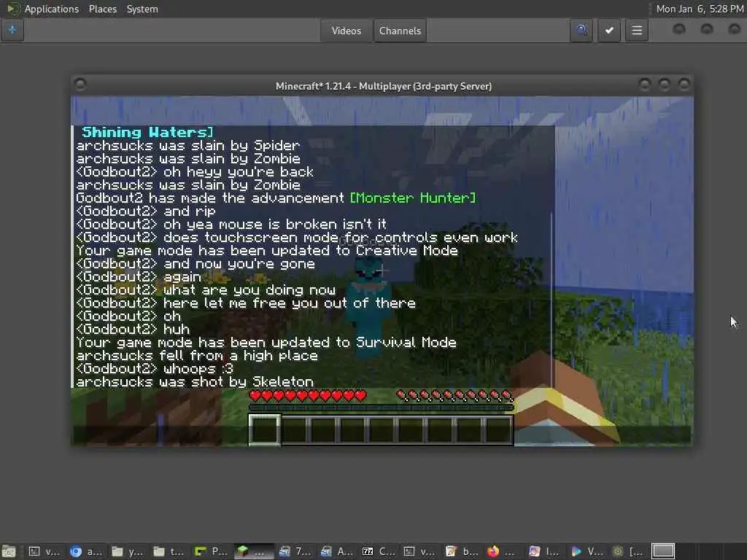The width and height of the screenshot is (747, 560).
Task: Click the blue plus add button
Action: coord(12,31)
